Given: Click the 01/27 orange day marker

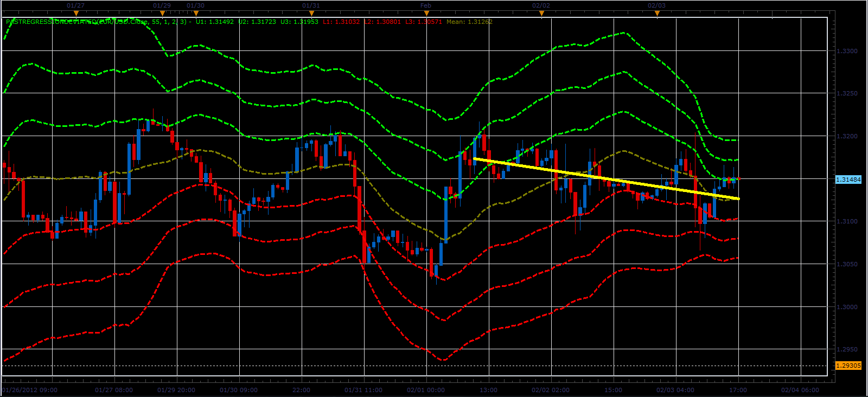Looking at the screenshot, I should 76,13.
